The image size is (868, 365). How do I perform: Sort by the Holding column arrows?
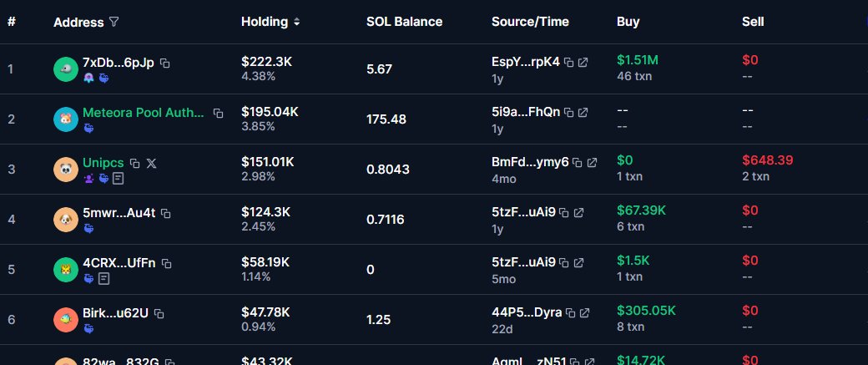297,23
